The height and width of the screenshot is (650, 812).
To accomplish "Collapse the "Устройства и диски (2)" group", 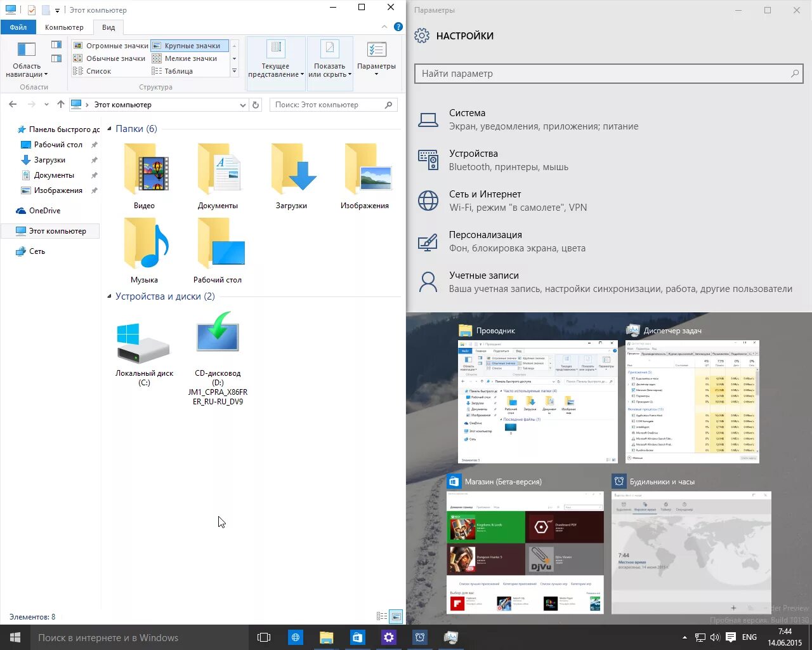I will point(109,296).
